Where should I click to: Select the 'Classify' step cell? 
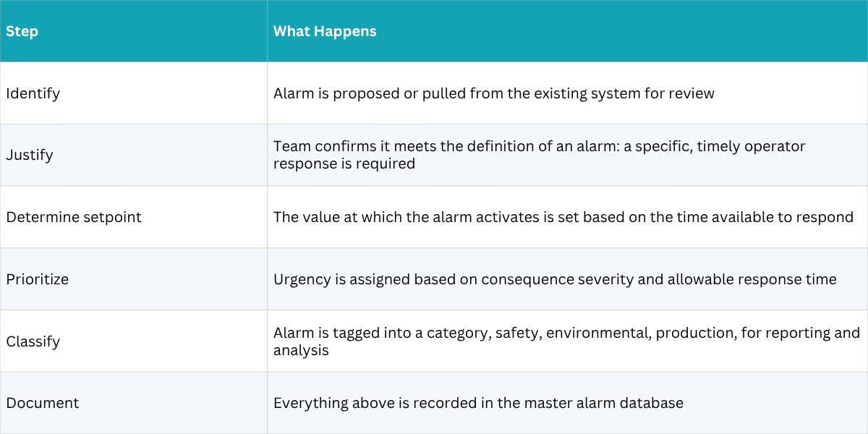point(134,341)
